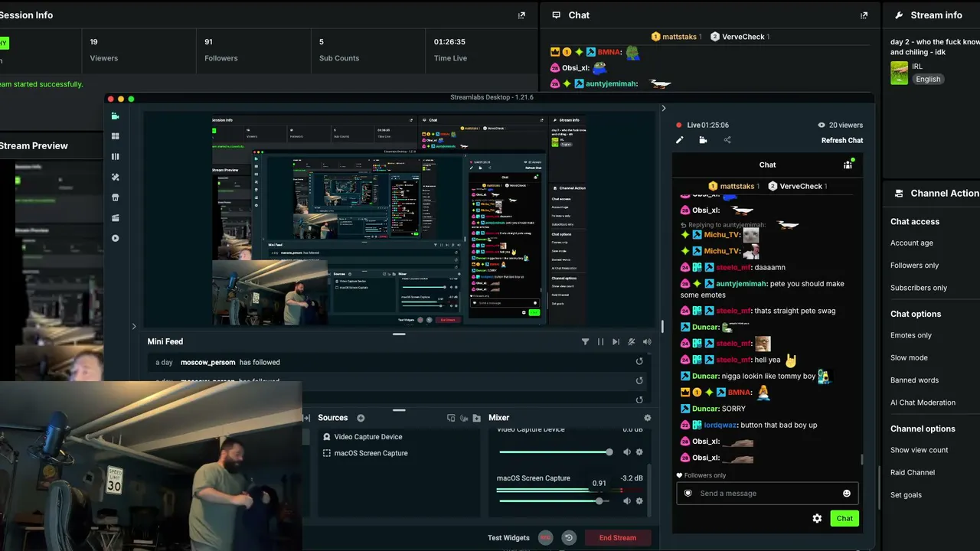Image resolution: width=980 pixels, height=551 pixels.
Task: Adjust Mini Feed alert volume icon
Action: tap(648, 342)
